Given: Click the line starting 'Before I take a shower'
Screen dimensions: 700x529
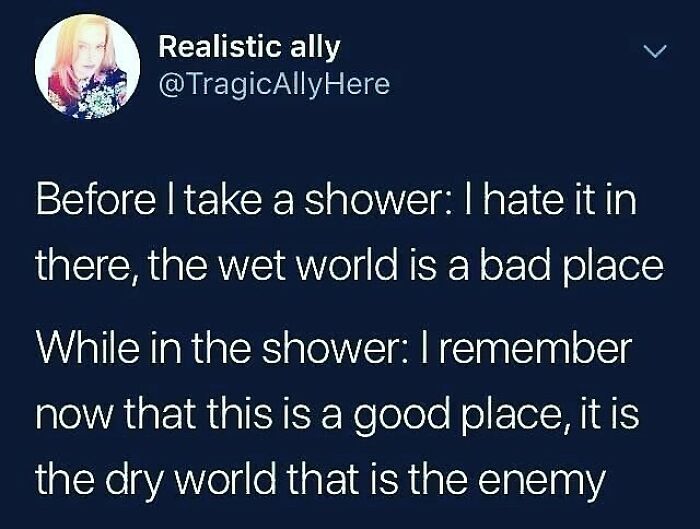Looking at the screenshot, I should click(336, 200).
